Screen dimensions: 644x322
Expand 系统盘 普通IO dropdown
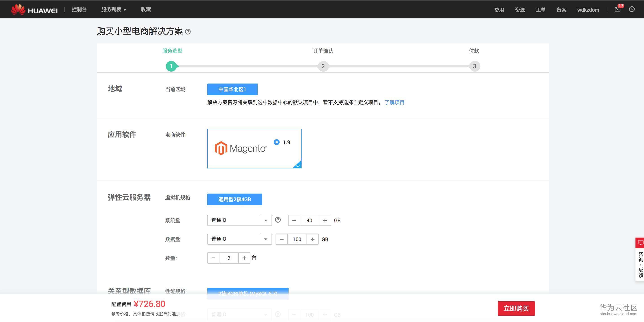pos(239,220)
